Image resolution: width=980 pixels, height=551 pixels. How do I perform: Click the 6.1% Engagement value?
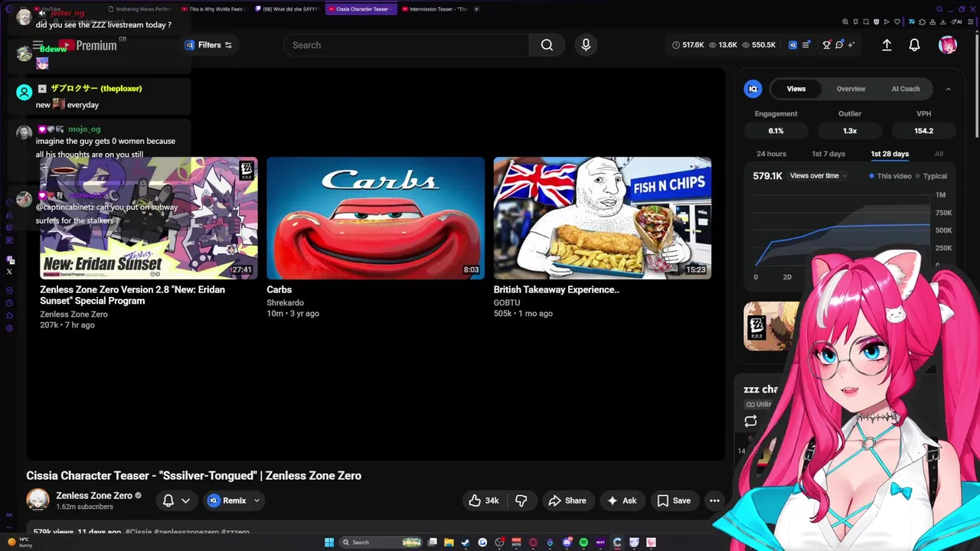click(776, 131)
